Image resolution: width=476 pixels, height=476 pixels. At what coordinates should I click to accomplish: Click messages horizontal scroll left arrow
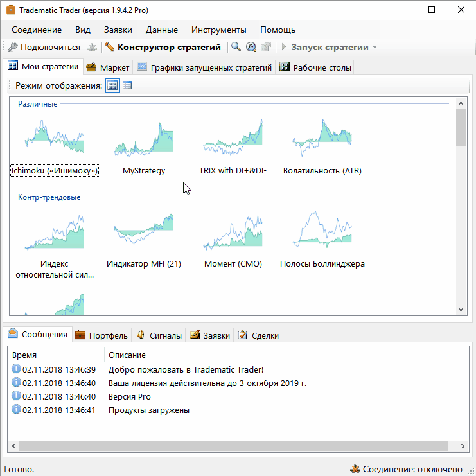pyautogui.click(x=13, y=446)
